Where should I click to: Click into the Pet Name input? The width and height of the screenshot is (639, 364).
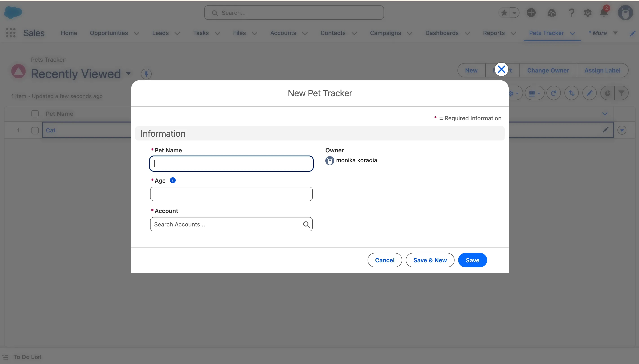point(231,164)
